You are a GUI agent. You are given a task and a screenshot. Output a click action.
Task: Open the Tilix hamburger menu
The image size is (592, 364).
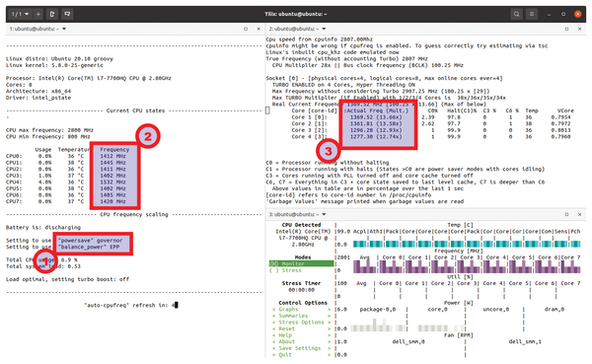coord(532,14)
